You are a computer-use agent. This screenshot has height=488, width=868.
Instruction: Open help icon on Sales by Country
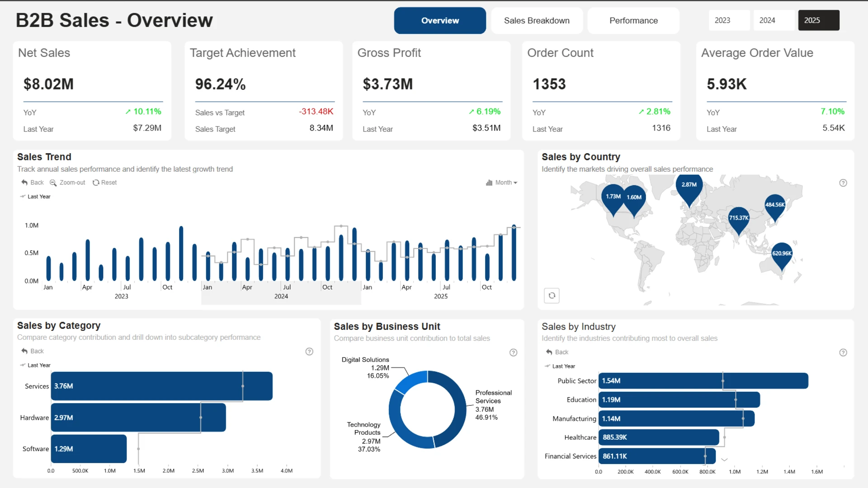[843, 183]
